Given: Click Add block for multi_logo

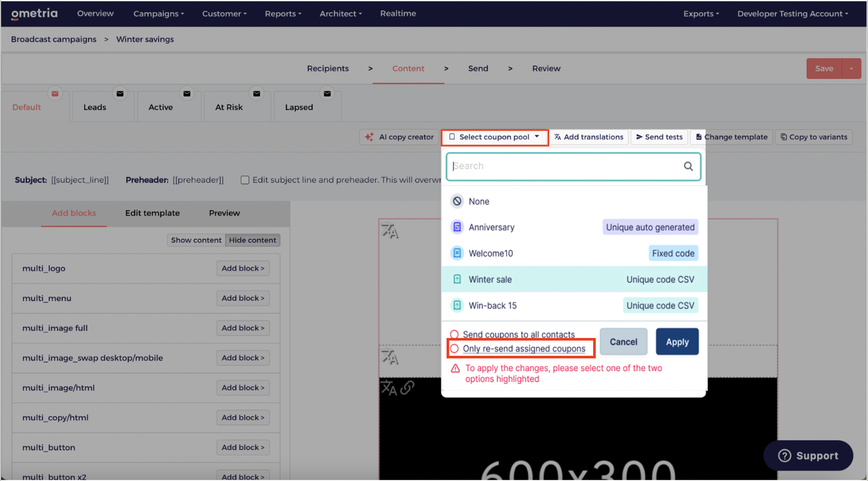Looking at the screenshot, I should coord(243,268).
